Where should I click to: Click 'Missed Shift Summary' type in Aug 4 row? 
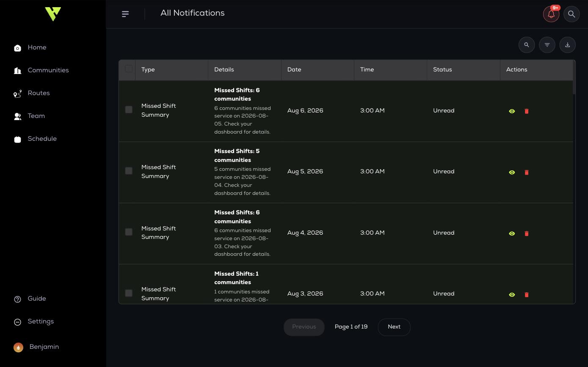click(x=159, y=233)
